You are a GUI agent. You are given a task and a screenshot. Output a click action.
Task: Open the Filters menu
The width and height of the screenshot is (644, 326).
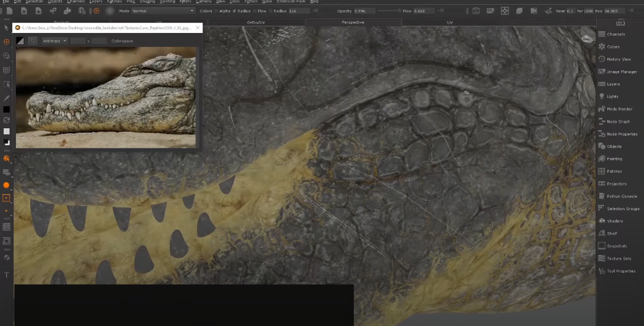click(185, 2)
